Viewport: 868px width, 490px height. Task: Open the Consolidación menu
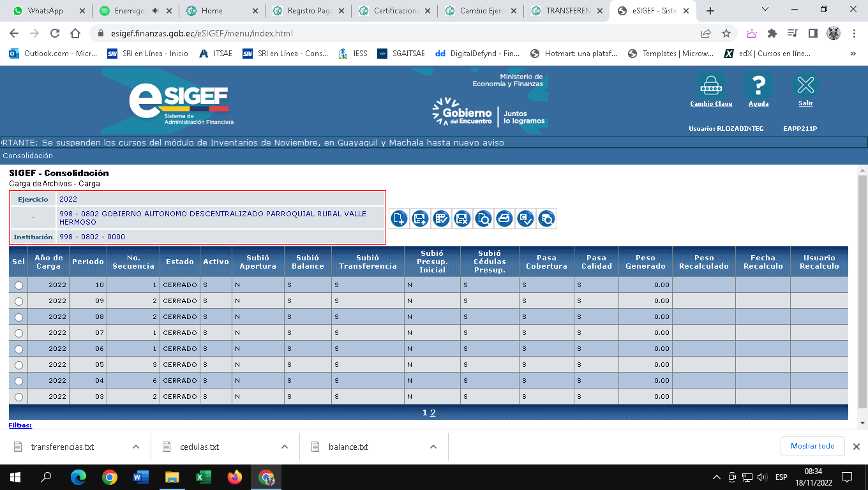pyautogui.click(x=28, y=156)
